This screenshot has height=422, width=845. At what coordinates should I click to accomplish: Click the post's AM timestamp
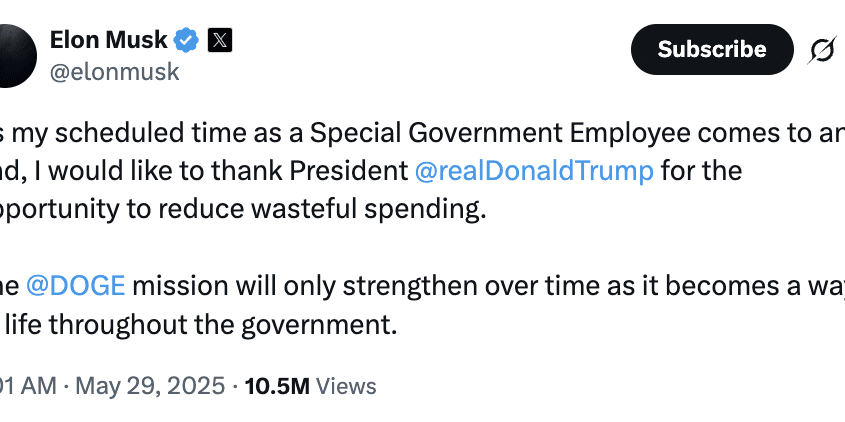pyautogui.click(x=28, y=386)
